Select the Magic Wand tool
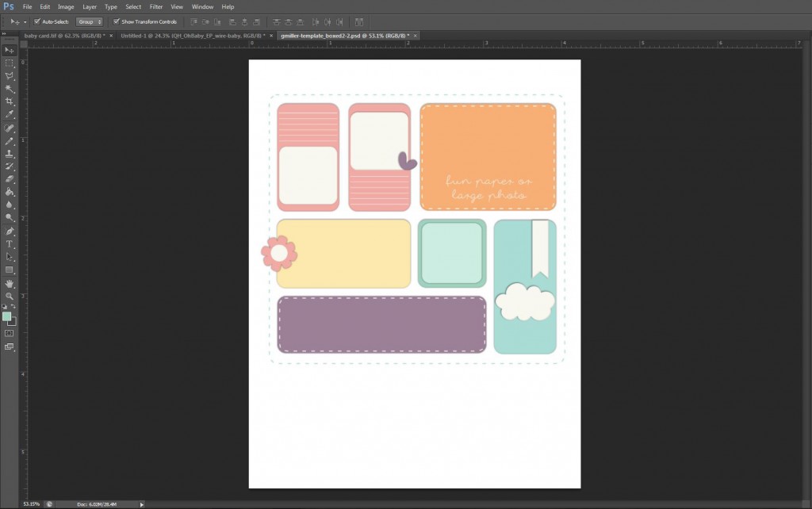Screen dimensions: 812x509 pos(10,89)
